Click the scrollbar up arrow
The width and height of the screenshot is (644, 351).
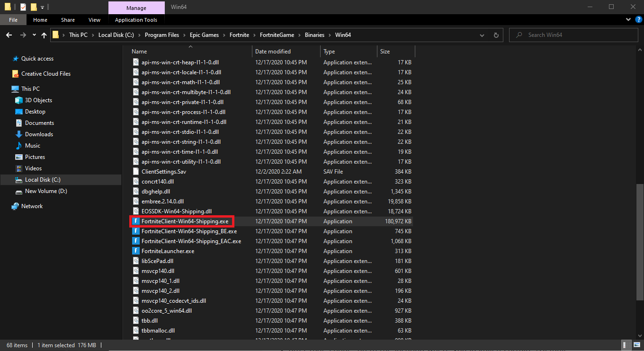pos(640,50)
